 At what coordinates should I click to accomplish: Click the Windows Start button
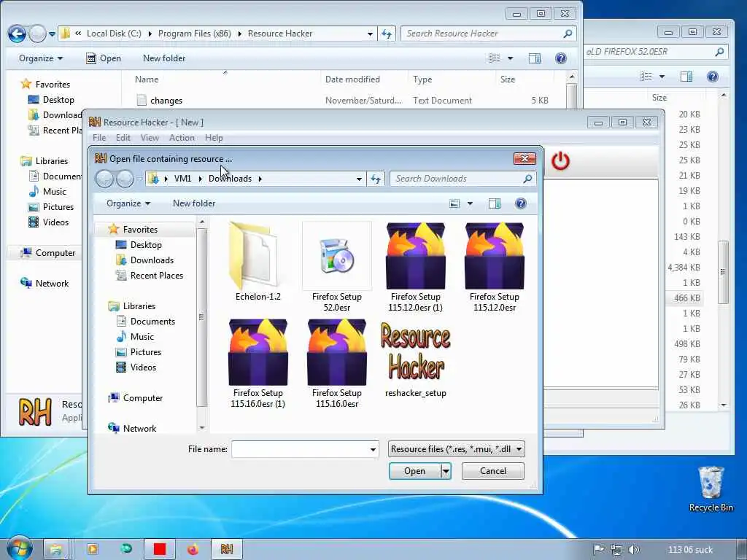[19, 548]
